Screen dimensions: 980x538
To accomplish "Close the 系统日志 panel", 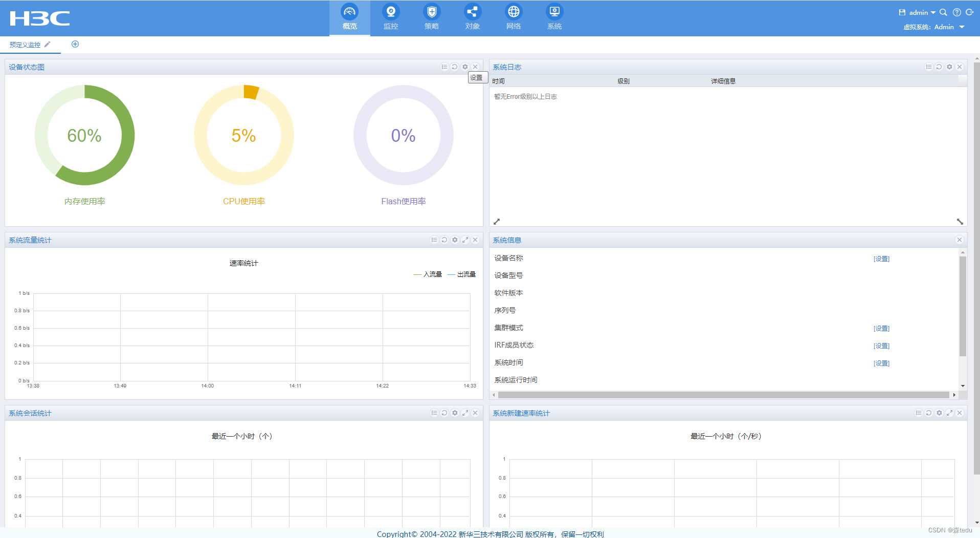I will pos(960,67).
